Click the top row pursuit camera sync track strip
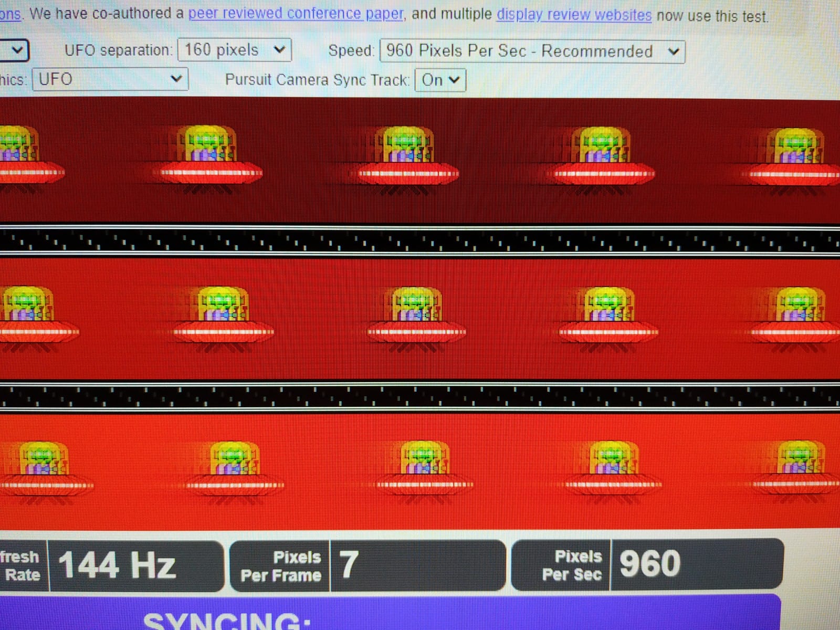Screen dimensions: 840x630 420,240
